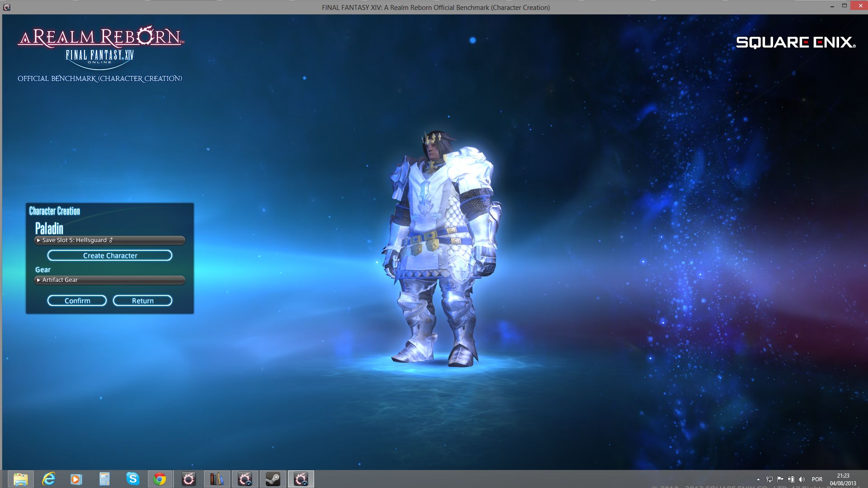
Task: Click the Create Character button
Action: pyautogui.click(x=110, y=256)
